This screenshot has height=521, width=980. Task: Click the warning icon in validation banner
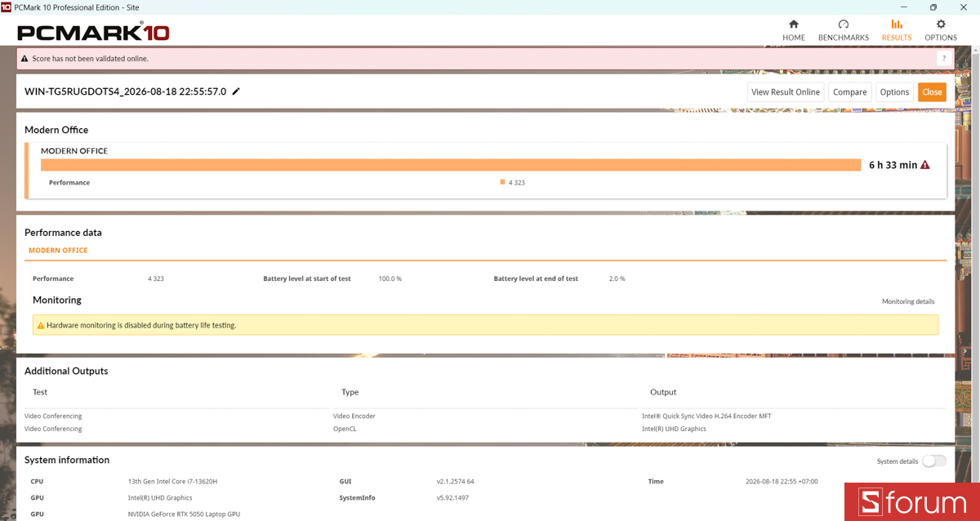click(x=24, y=59)
